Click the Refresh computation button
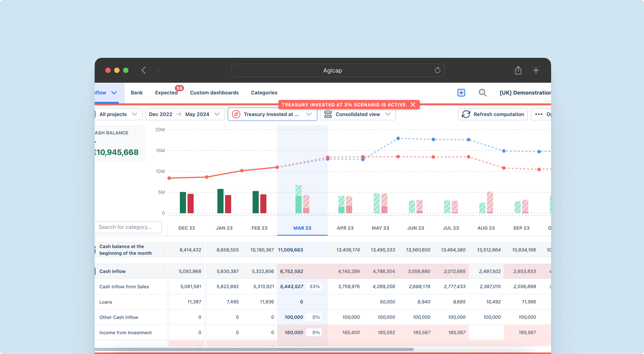 tap(493, 114)
